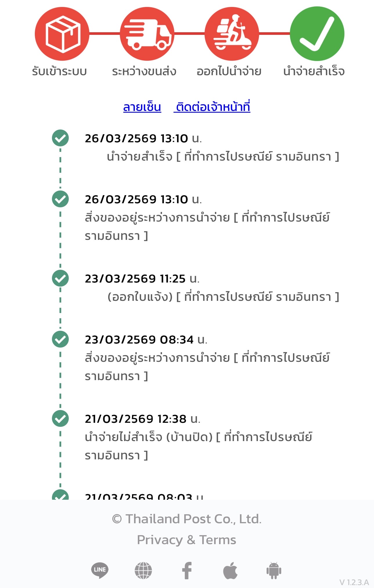
Task: Open the Facebook page icon
Action: [x=187, y=570]
